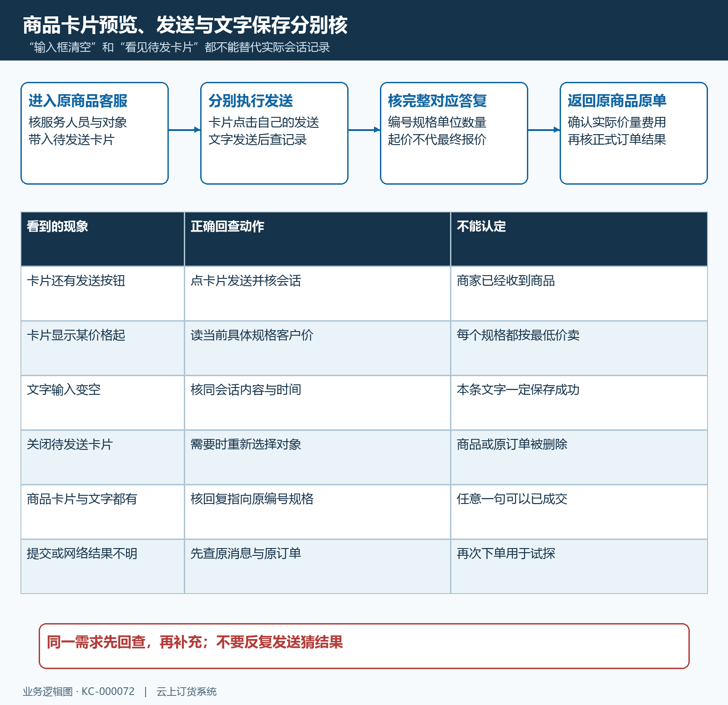Click the footer text 业务逻辑图 · KC-000072
Screen dimensions: 728x705
click(x=79, y=691)
